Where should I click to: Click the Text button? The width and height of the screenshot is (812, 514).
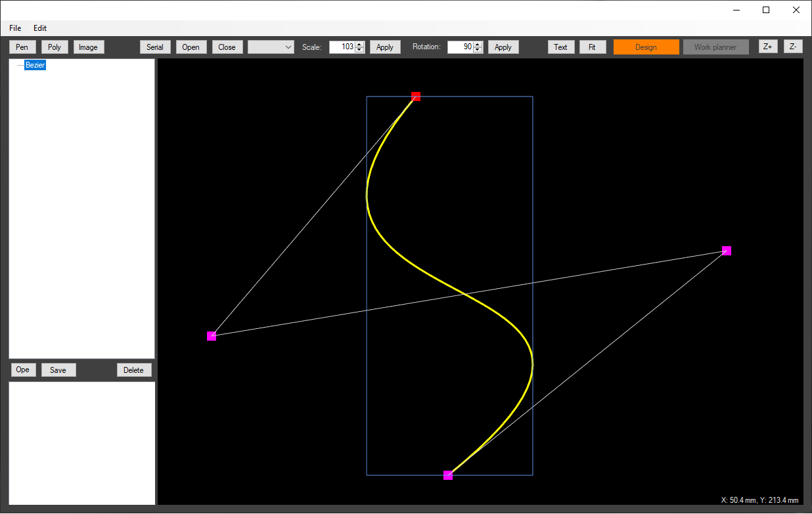coord(561,47)
